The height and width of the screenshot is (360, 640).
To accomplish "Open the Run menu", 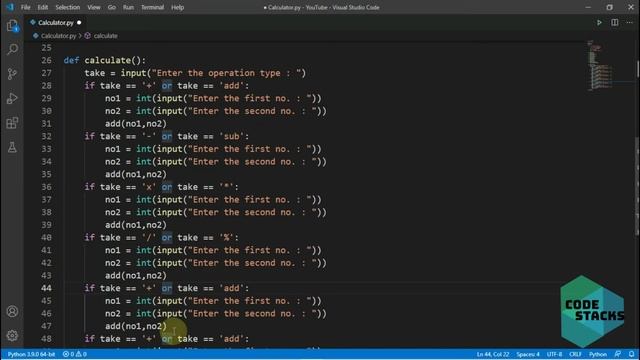I will [x=128, y=7].
